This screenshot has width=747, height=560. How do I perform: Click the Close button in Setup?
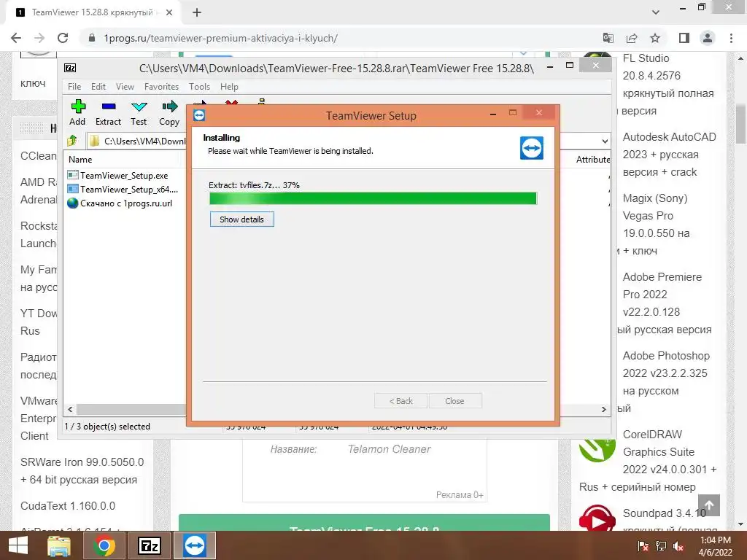coord(455,401)
